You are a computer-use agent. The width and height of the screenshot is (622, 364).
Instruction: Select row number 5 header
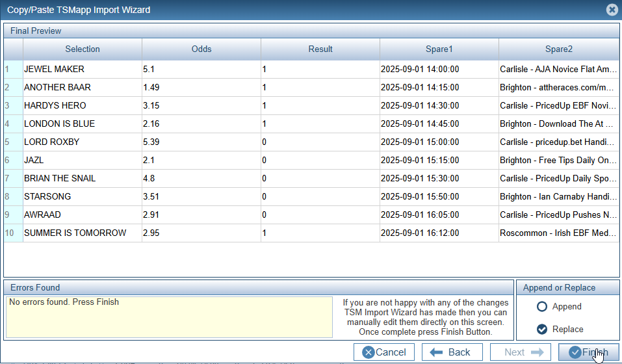8,142
